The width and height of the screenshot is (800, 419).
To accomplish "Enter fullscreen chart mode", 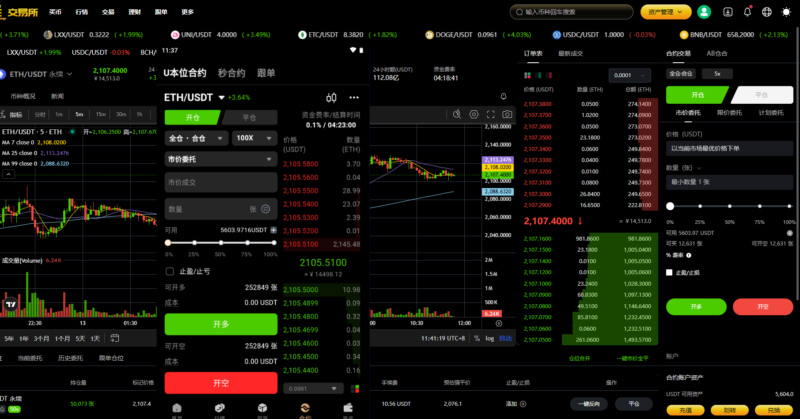I will coord(491,114).
